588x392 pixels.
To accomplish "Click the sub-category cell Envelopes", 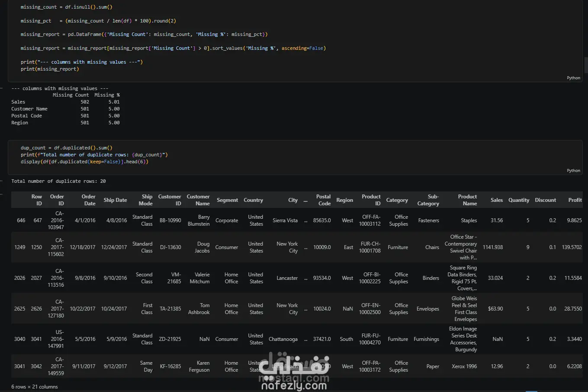I will pyautogui.click(x=428, y=309).
